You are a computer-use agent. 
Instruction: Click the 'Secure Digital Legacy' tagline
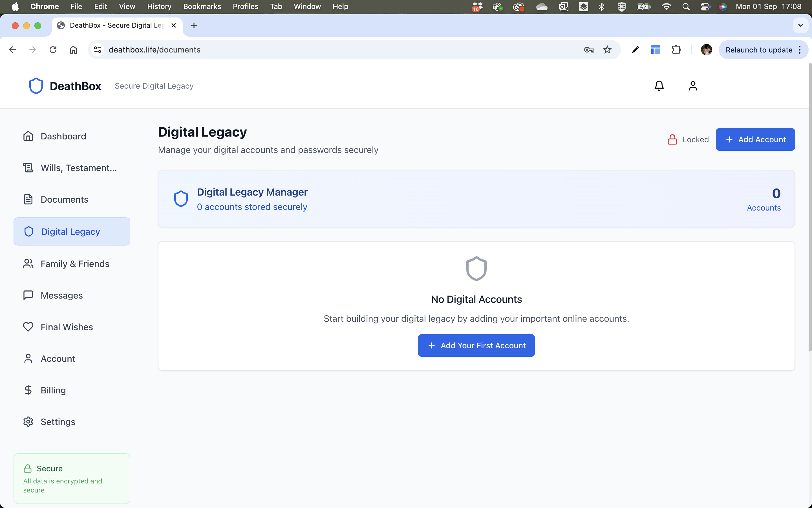pyautogui.click(x=154, y=86)
